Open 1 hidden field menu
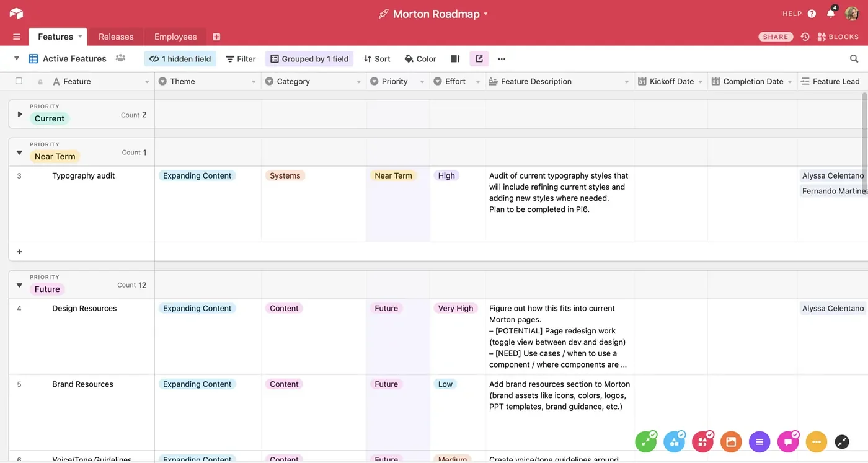The image size is (868, 463). (x=180, y=59)
